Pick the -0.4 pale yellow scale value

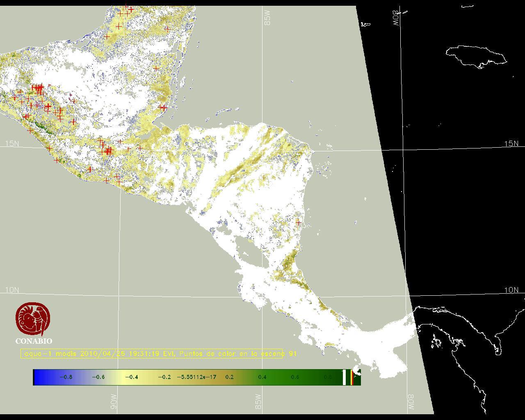click(131, 377)
